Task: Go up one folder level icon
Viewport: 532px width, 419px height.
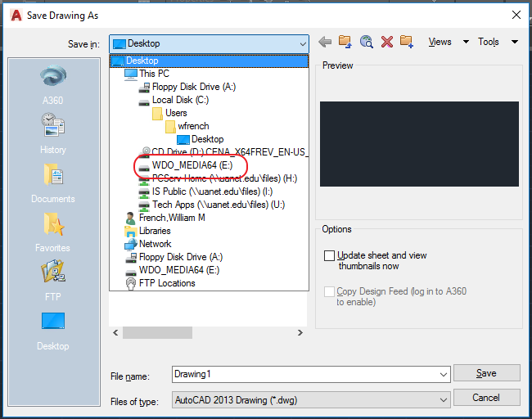Action: point(345,42)
